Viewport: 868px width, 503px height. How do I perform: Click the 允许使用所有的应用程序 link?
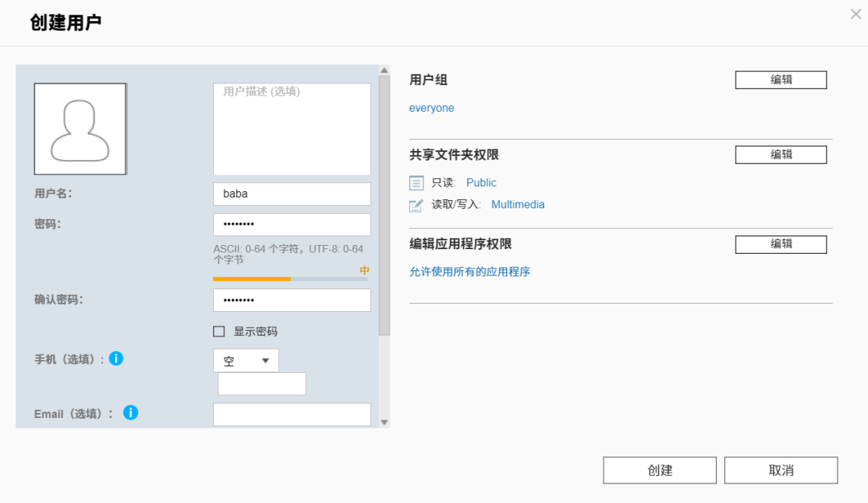coord(469,272)
